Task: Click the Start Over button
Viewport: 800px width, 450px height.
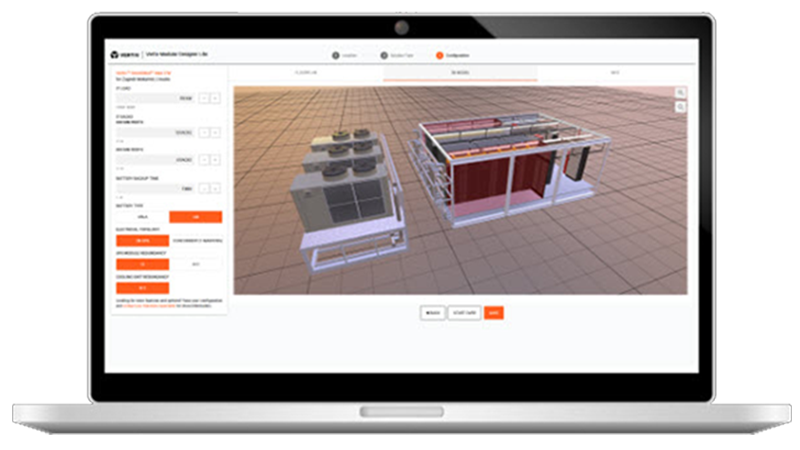Action: 464,313
